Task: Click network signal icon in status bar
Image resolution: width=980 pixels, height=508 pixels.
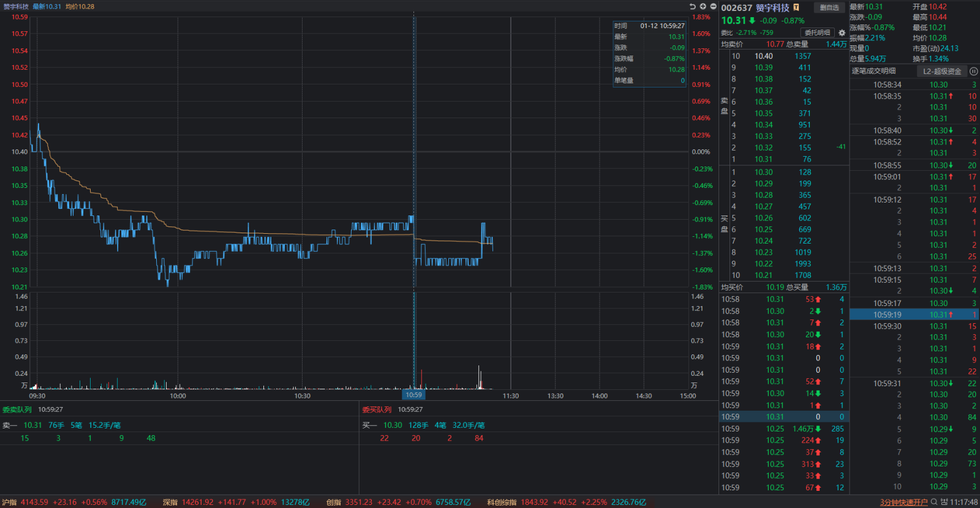Action: pyautogui.click(x=944, y=502)
